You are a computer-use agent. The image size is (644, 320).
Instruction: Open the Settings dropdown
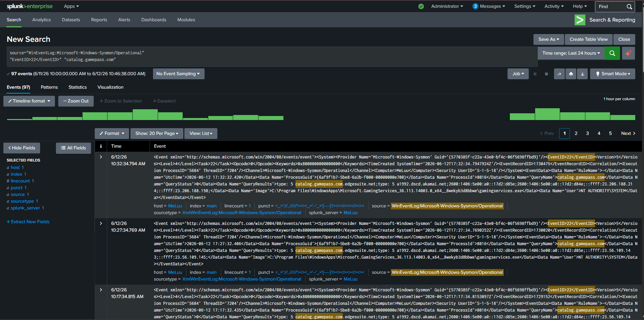pyautogui.click(x=525, y=6)
